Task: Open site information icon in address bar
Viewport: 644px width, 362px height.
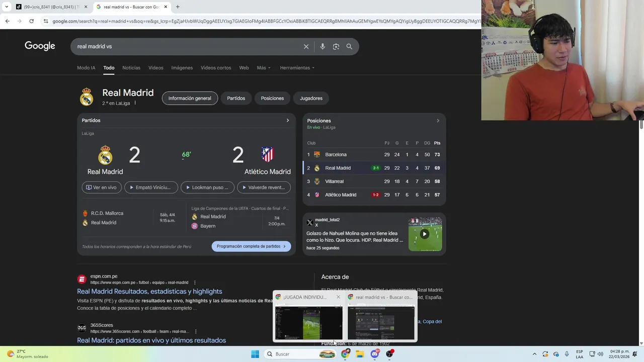Action: coord(46,21)
